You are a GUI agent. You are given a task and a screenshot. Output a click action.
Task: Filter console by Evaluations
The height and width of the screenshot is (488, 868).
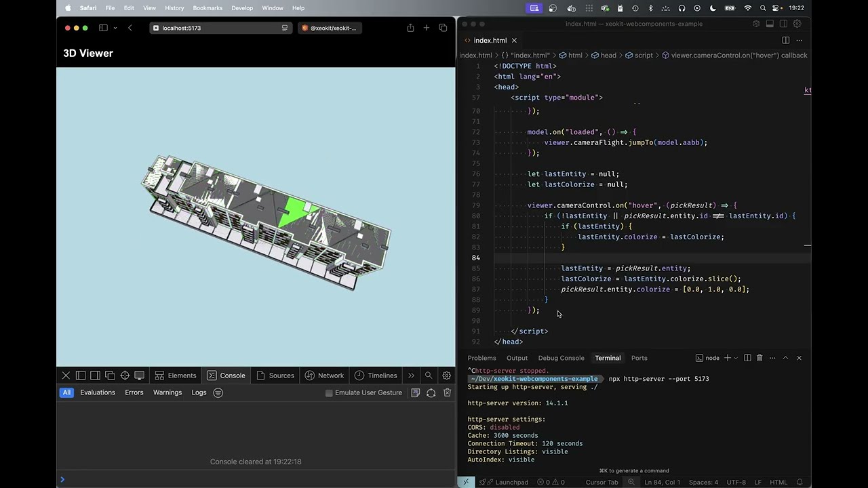click(x=98, y=392)
